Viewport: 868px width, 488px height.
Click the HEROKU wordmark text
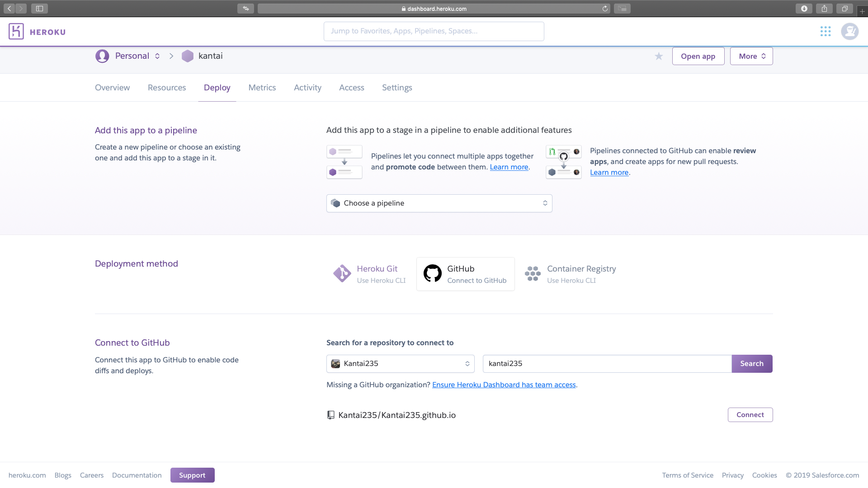47,32
